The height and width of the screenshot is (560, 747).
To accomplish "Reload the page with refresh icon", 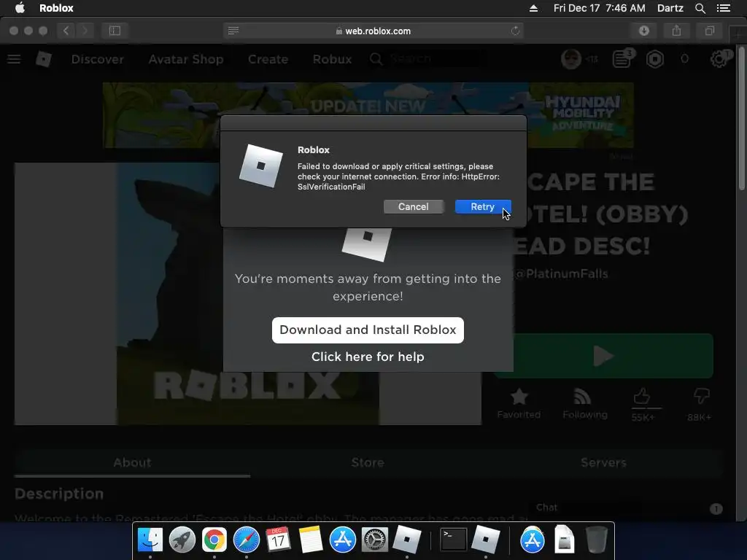I will (x=515, y=31).
